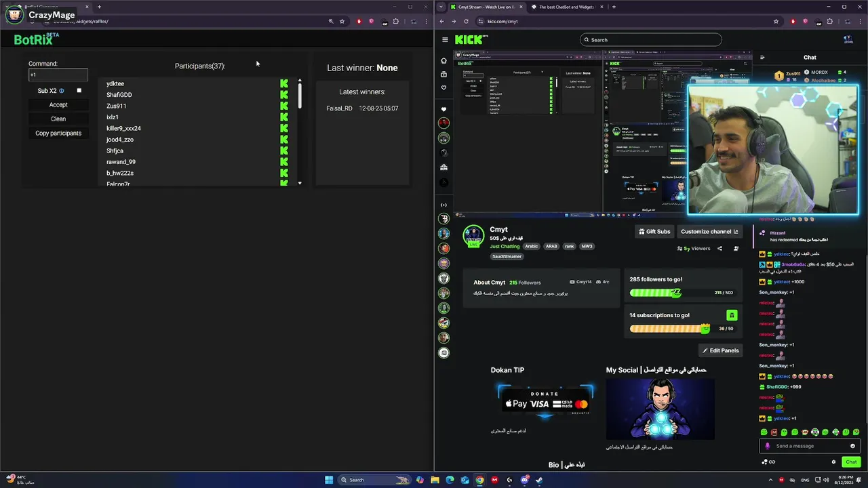Click zoom magnifier icon in BotRix address bar
The width and height of the screenshot is (868, 488).
pos(331,21)
